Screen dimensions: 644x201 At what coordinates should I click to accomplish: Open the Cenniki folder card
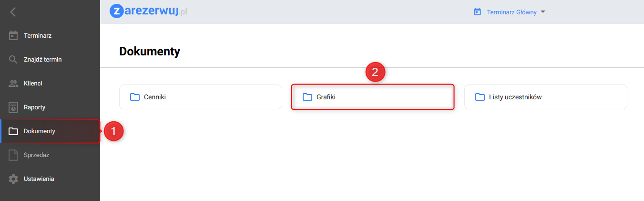click(200, 97)
